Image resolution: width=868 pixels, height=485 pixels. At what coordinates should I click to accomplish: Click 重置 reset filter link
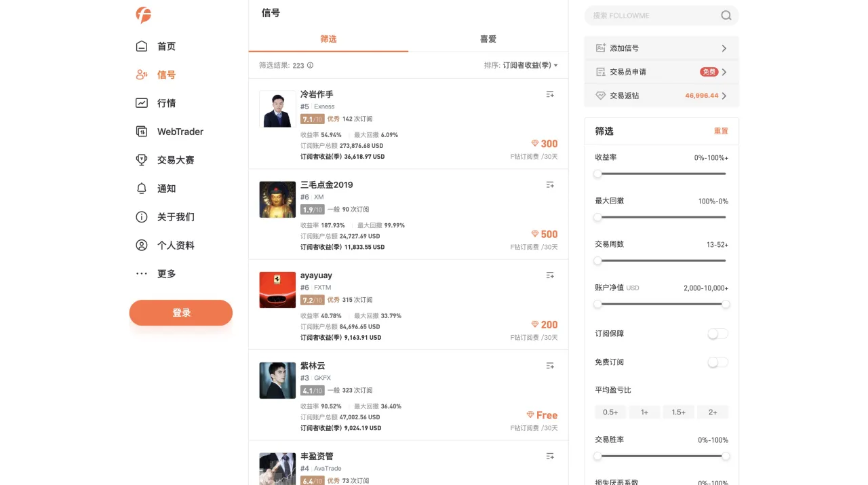[x=721, y=131]
